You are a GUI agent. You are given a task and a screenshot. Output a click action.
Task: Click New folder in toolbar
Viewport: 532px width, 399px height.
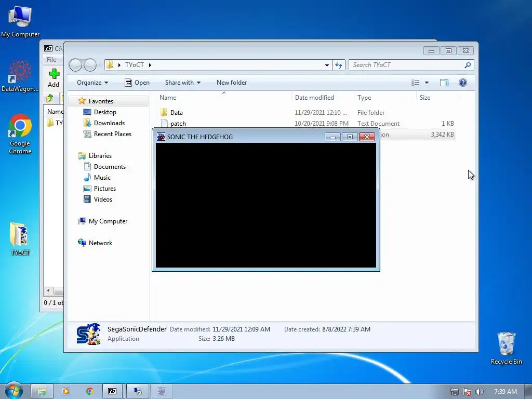[232, 83]
